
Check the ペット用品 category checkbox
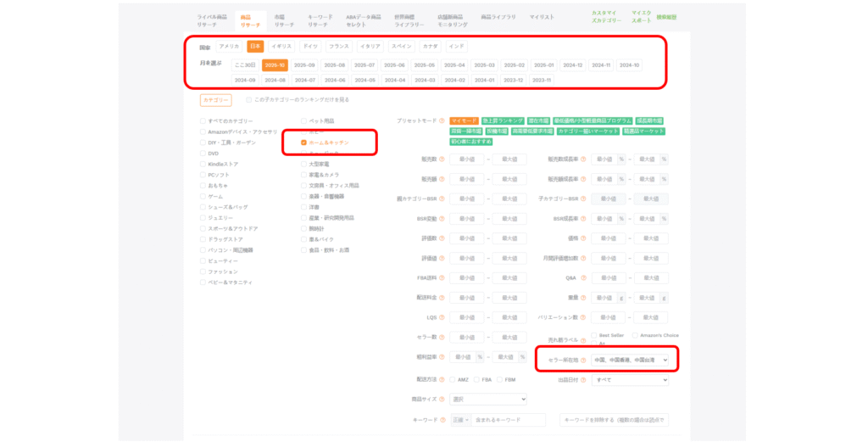pos(303,121)
